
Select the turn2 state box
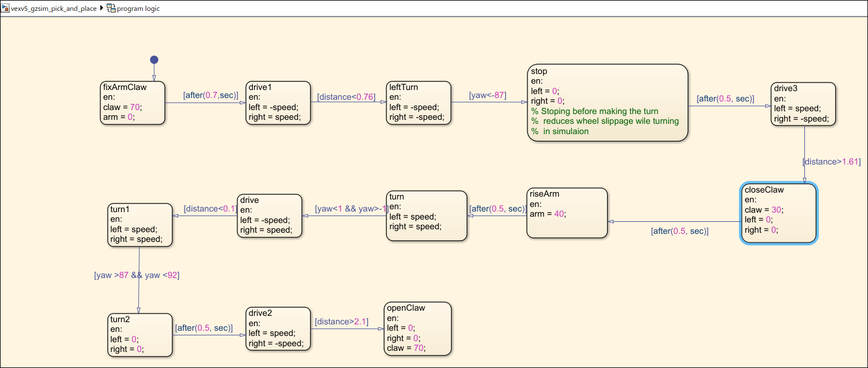[x=139, y=335]
